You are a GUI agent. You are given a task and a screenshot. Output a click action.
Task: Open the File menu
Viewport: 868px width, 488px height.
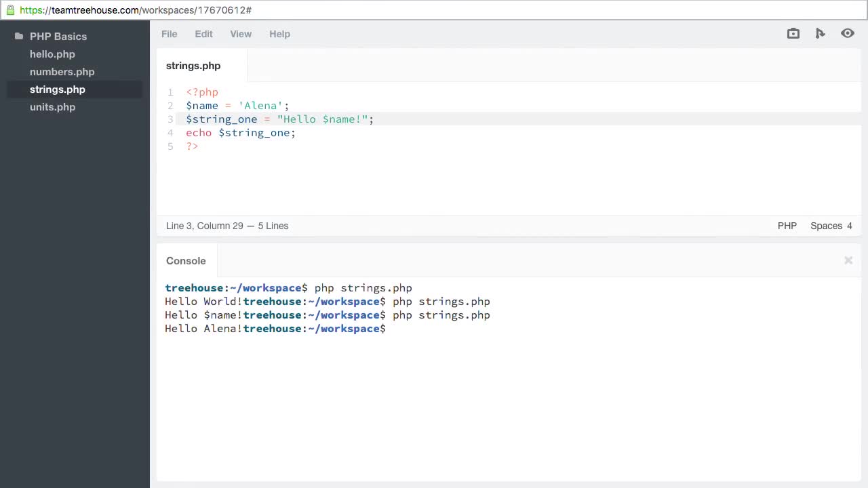coord(169,34)
